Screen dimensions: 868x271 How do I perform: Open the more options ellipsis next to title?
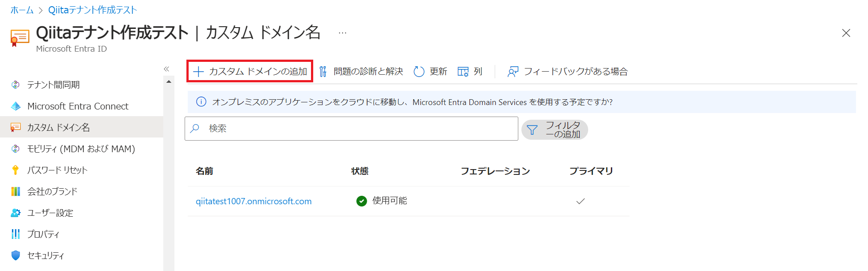pyautogui.click(x=342, y=33)
